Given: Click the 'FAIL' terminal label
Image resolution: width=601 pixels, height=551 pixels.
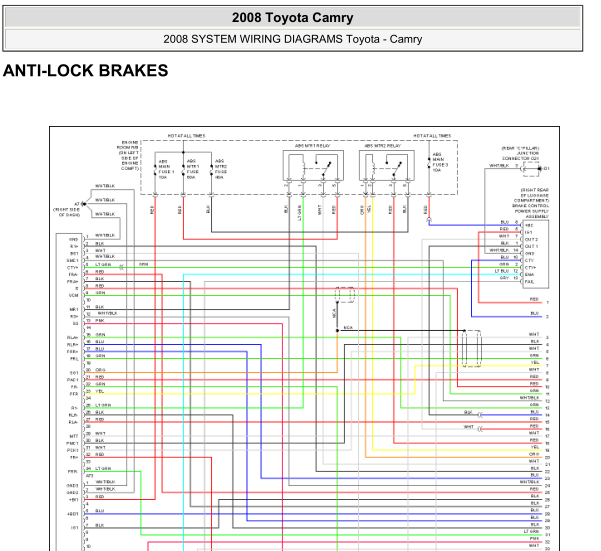Looking at the screenshot, I should click(529, 282).
